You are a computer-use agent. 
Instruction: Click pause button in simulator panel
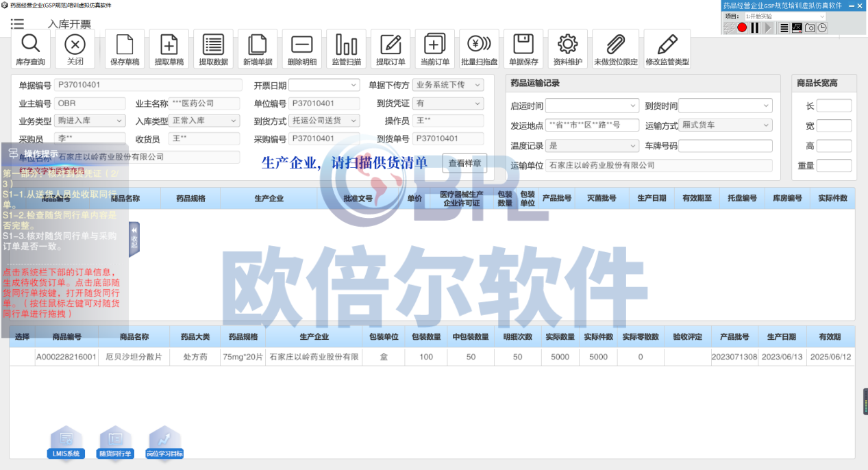coord(755,27)
